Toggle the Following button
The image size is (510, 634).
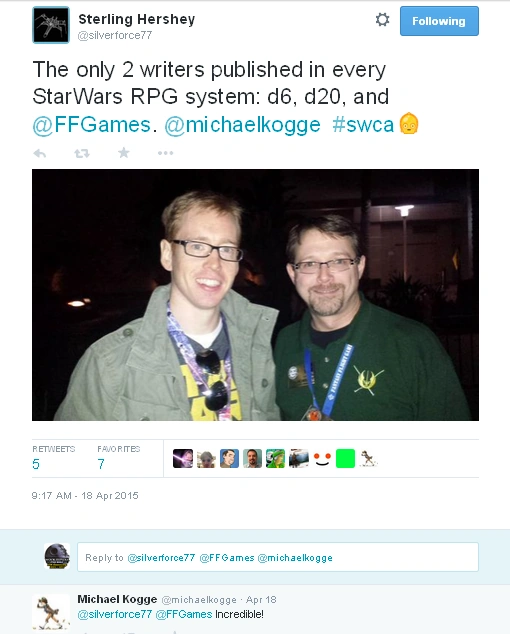439,21
